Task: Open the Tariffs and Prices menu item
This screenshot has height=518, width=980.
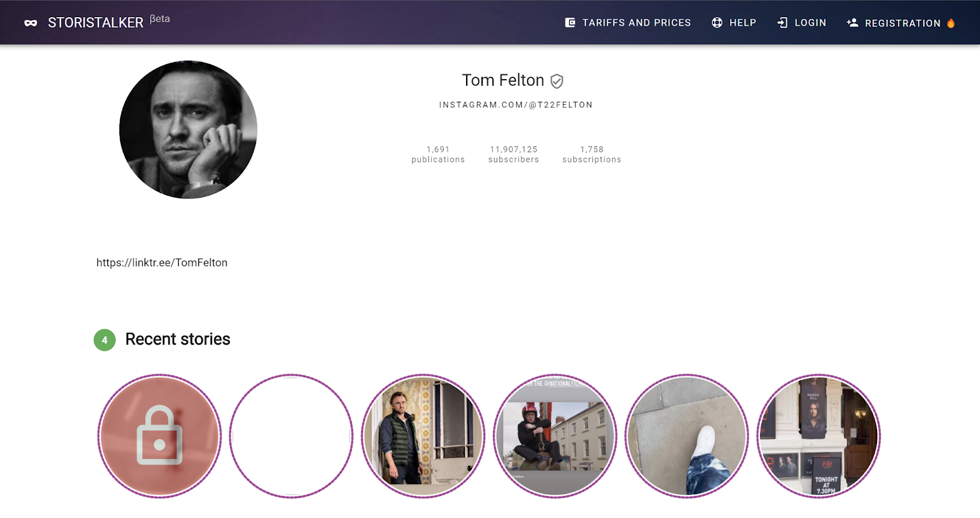Action: [628, 23]
